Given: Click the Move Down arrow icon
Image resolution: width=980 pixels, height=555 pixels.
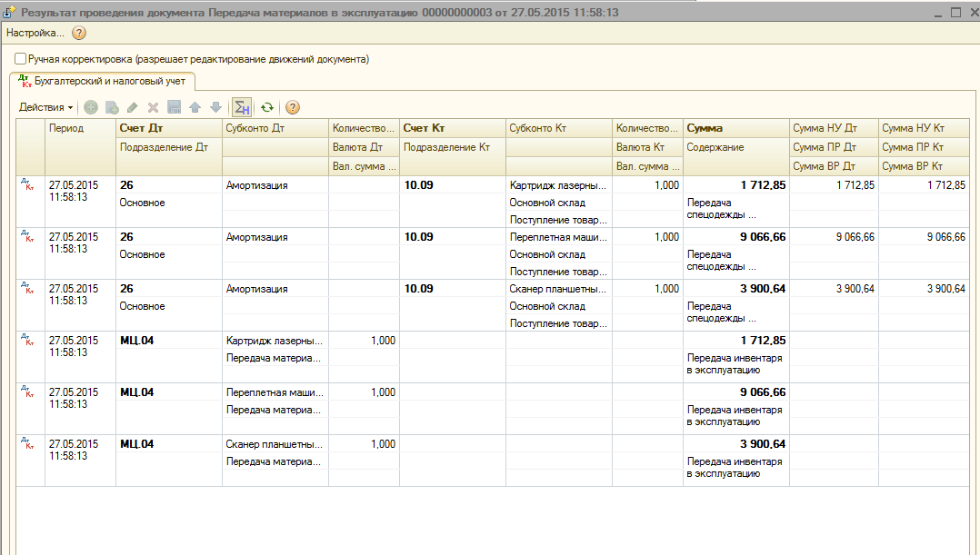Looking at the screenshot, I should click(x=215, y=107).
